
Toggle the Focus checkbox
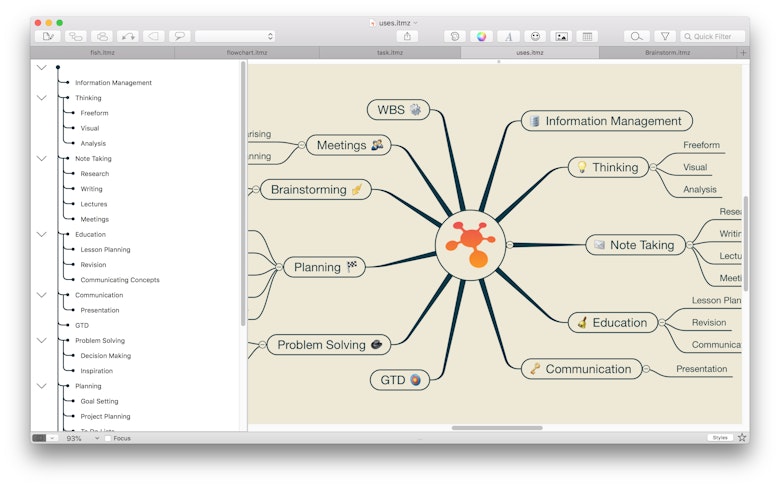tap(108, 438)
